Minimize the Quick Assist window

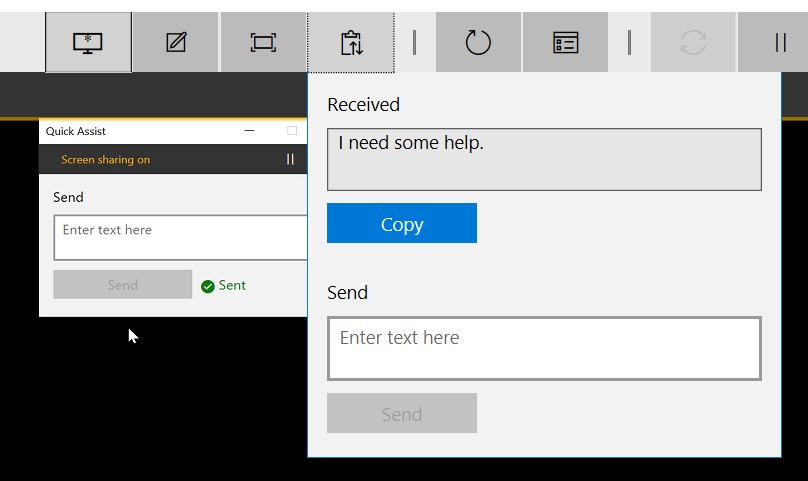pos(249,131)
